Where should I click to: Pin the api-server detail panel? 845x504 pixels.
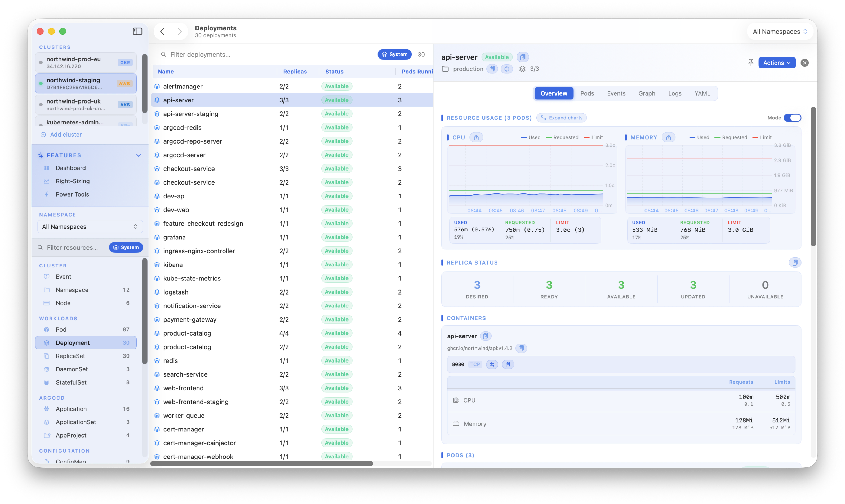pos(751,63)
